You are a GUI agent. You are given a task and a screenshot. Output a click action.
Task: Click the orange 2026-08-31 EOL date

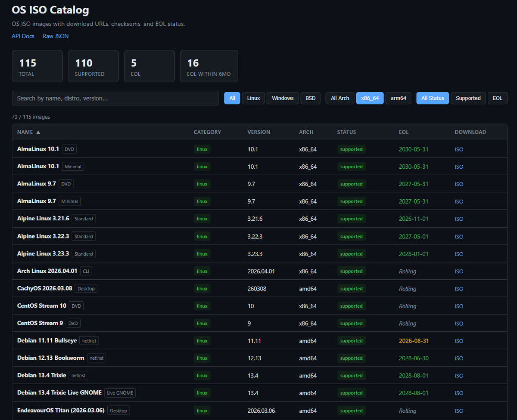(x=414, y=341)
